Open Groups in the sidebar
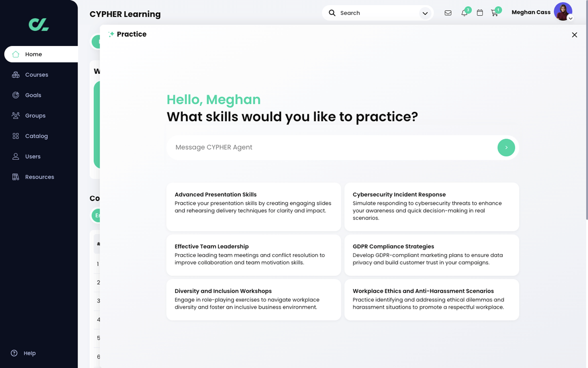This screenshot has height=368, width=588. click(35, 116)
